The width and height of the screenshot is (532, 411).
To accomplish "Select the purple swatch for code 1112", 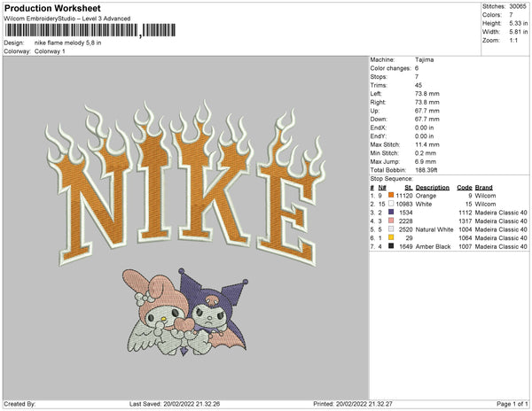I will click(391, 212).
